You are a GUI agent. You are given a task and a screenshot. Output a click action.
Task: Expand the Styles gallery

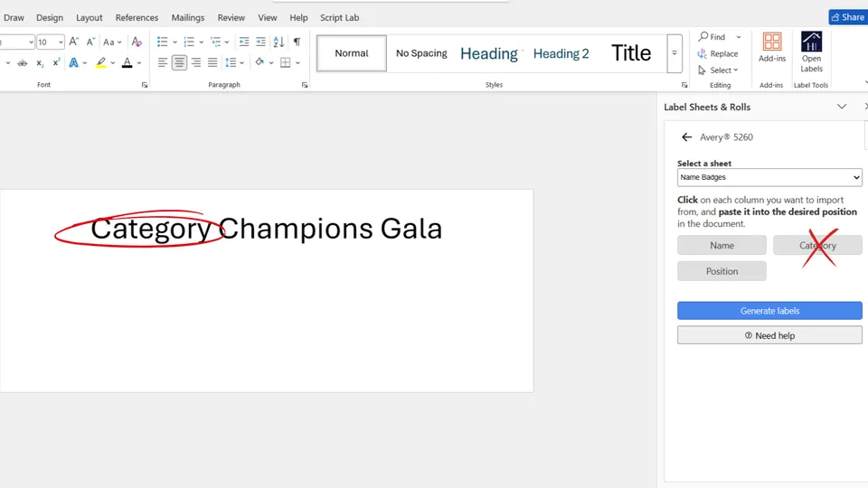(675, 53)
